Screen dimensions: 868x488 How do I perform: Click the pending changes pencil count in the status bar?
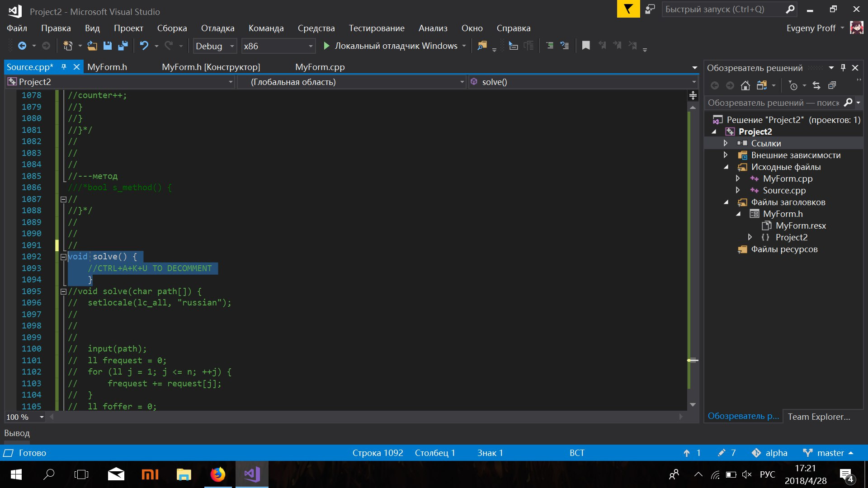coord(727,453)
